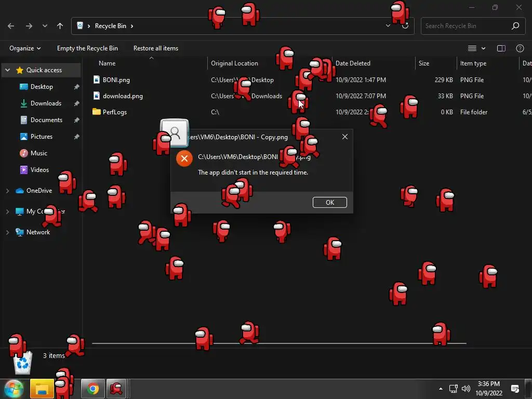Open Videos in the sidebar
This screenshot has width=532, height=399.
click(39, 170)
